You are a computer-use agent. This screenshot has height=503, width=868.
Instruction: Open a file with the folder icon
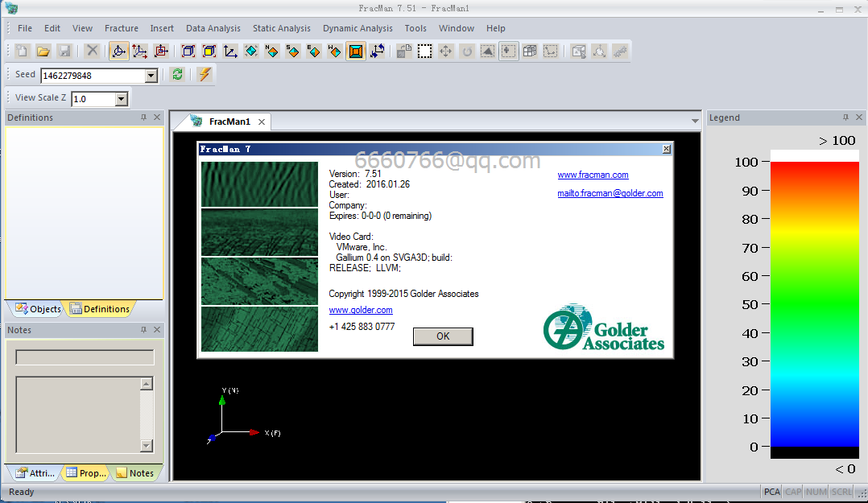43,52
